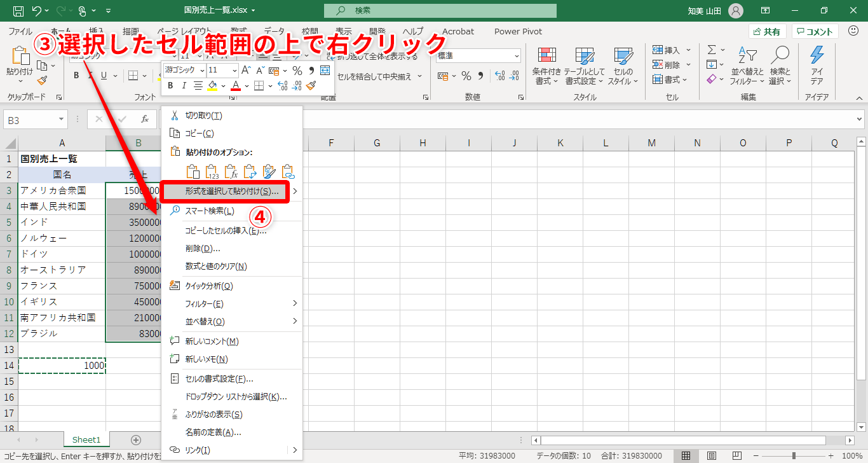
Task: Open the mini toolbar font name dropdown
Action: pyautogui.click(x=202, y=70)
